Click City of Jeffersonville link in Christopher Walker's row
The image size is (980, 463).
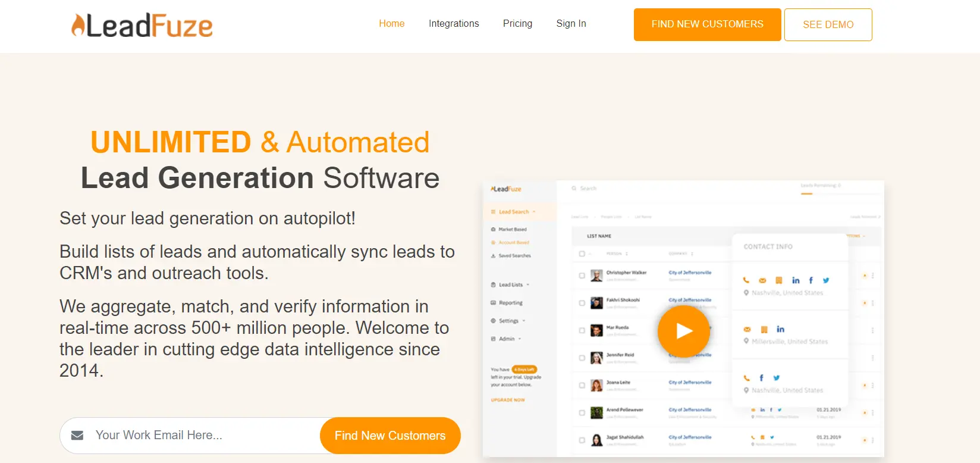point(690,273)
